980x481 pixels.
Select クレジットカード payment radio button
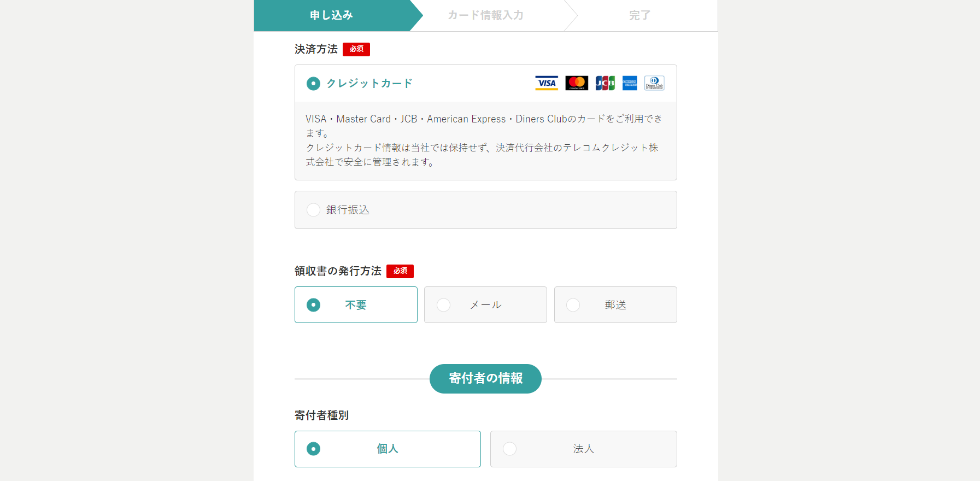tap(313, 84)
